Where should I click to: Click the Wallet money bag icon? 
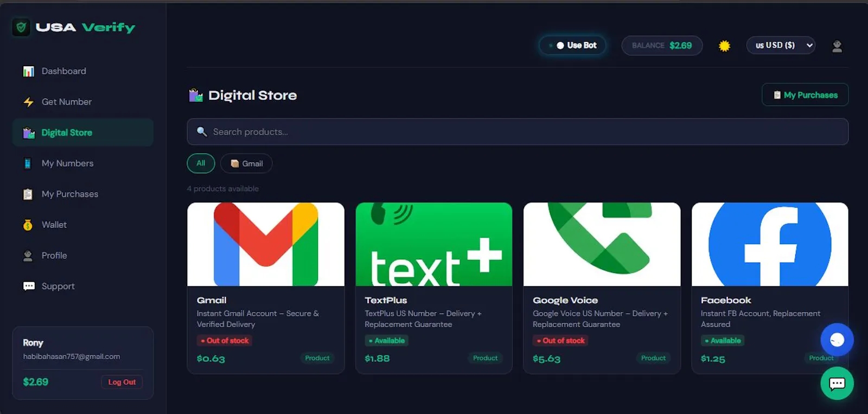pyautogui.click(x=28, y=225)
